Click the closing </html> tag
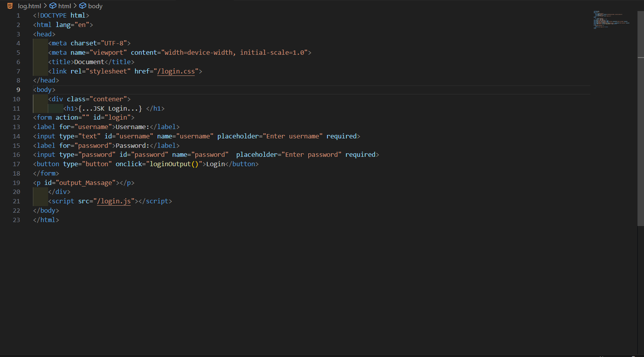 coord(46,220)
